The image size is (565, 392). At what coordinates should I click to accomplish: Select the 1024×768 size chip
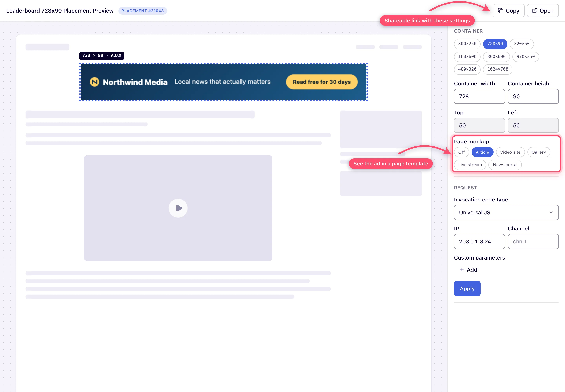coord(498,69)
